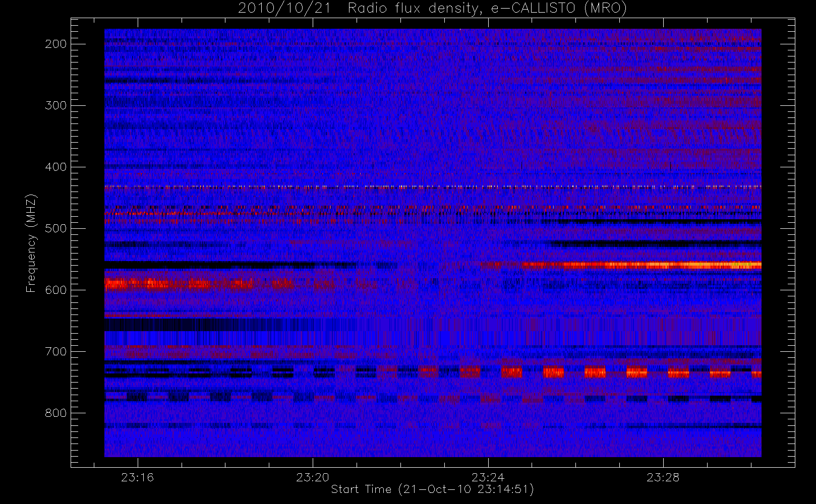This screenshot has height=504, width=816.
Task: Click the 200 frequency tick label
Action: pyautogui.click(x=55, y=44)
